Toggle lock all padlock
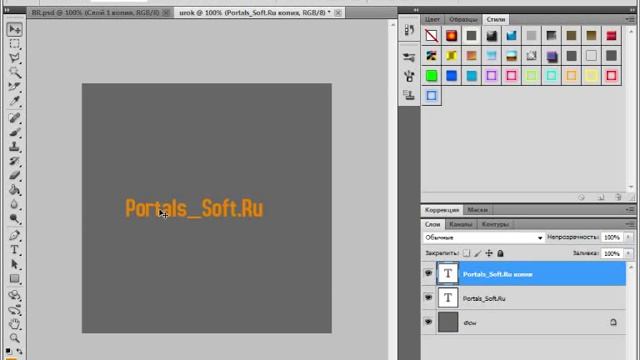This screenshot has height=360, width=640. [x=500, y=253]
